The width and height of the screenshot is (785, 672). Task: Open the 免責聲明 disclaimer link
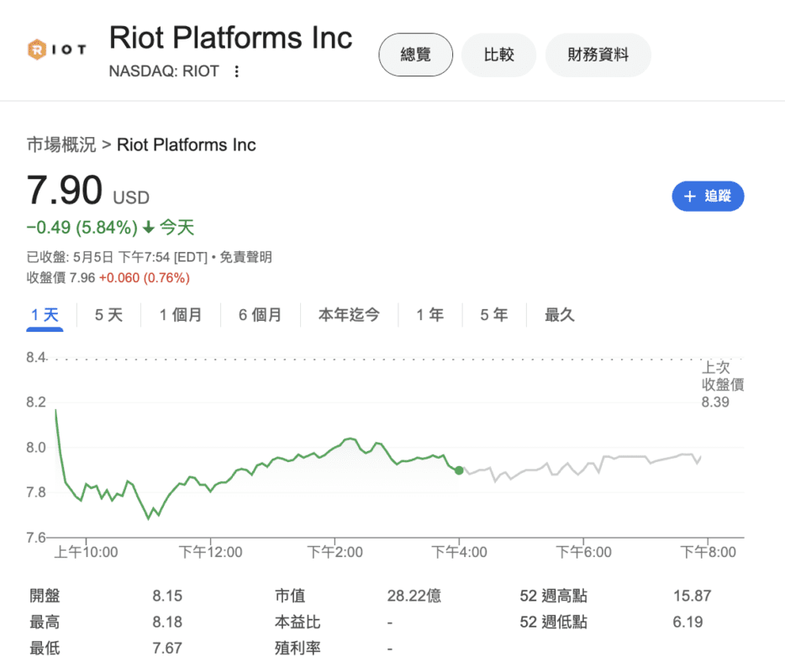(245, 257)
